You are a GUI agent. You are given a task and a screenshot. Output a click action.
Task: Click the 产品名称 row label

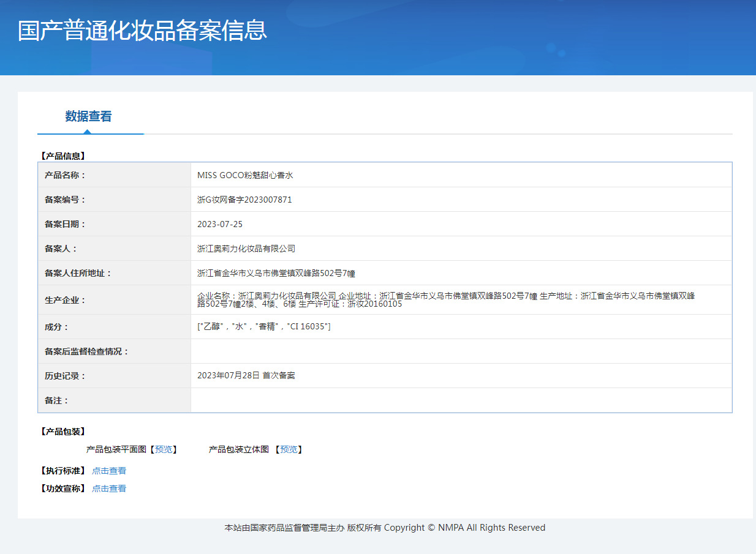click(66, 175)
